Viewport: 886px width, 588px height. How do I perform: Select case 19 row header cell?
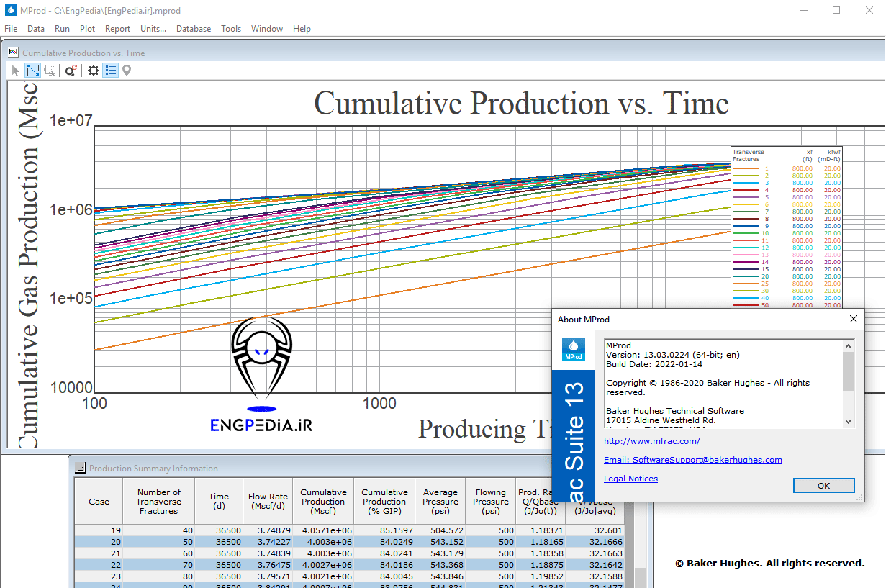[x=99, y=530]
